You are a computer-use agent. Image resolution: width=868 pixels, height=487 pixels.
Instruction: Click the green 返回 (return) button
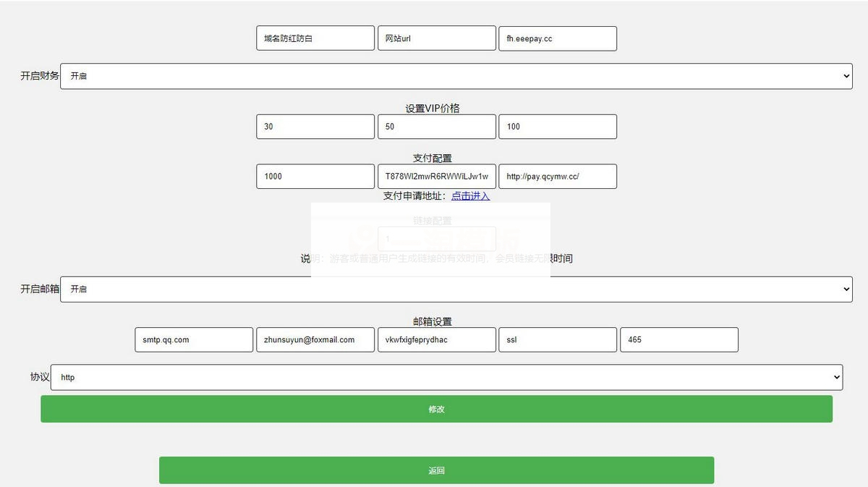click(x=436, y=470)
